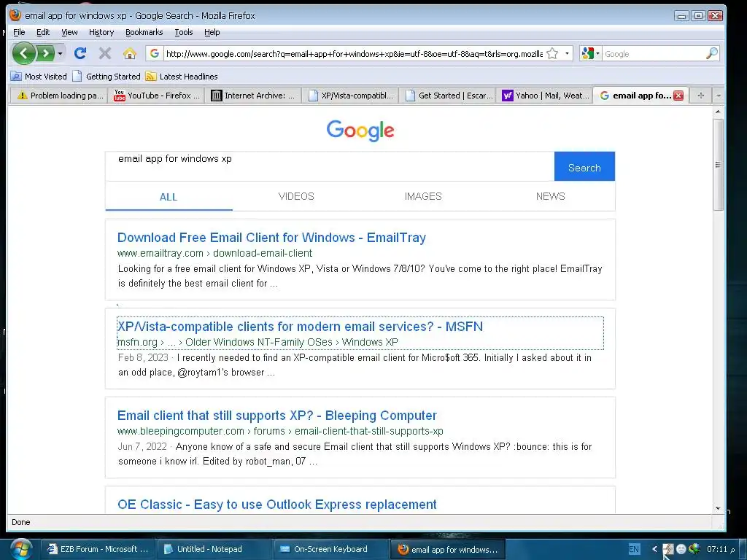This screenshot has height=560, width=747.
Task: Open the EmailTray download result link
Action: 271,237
